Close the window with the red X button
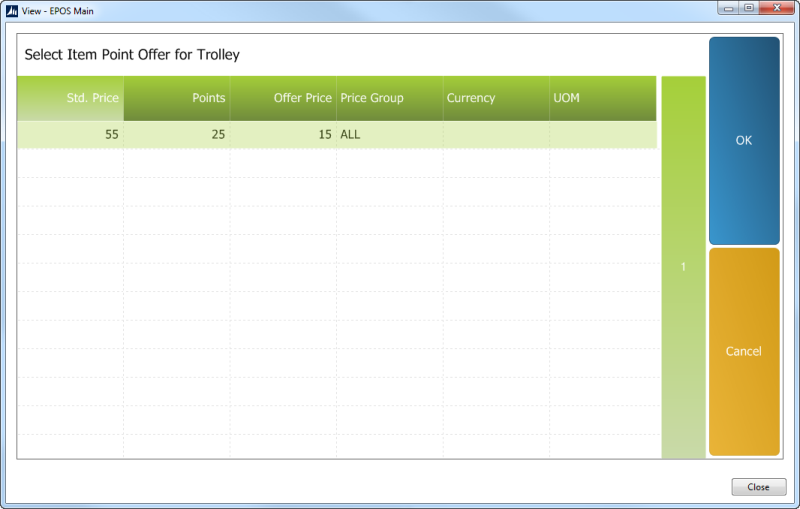Image resolution: width=800 pixels, height=509 pixels. click(777, 8)
